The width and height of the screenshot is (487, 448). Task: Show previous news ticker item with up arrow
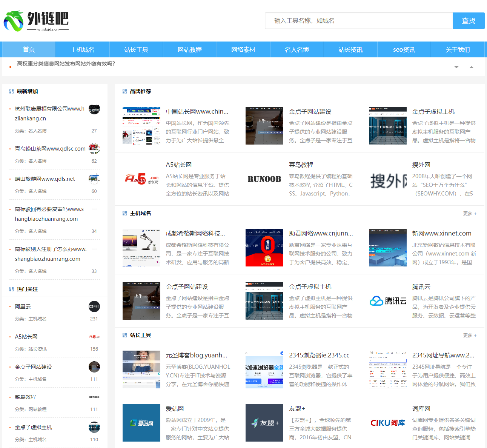pos(471,67)
